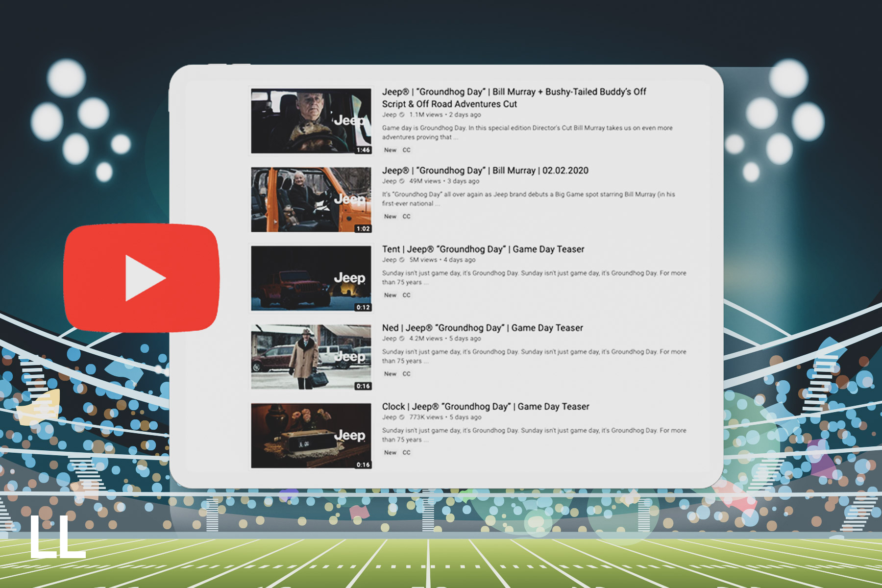Click '49M views • 3 days ago' text
This screenshot has height=588, width=882.
(x=444, y=181)
